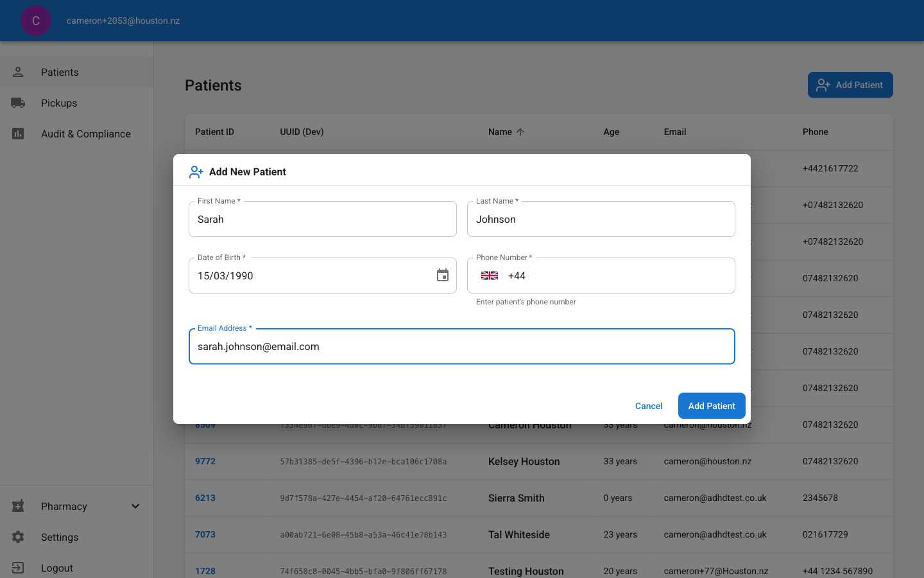Viewport: 924px width, 578px height.
Task: Select Logout in the sidebar
Action: (77, 568)
